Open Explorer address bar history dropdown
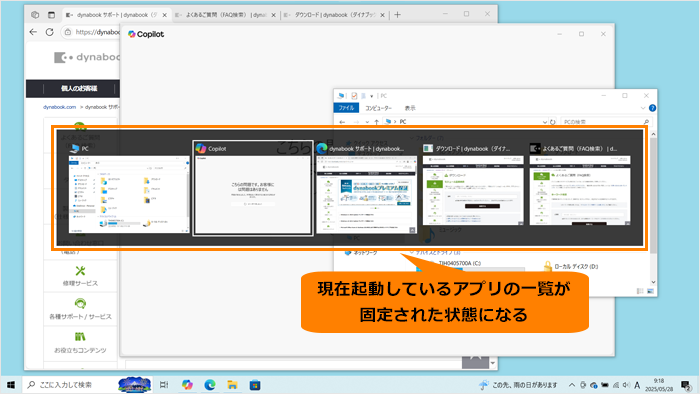 (x=545, y=122)
